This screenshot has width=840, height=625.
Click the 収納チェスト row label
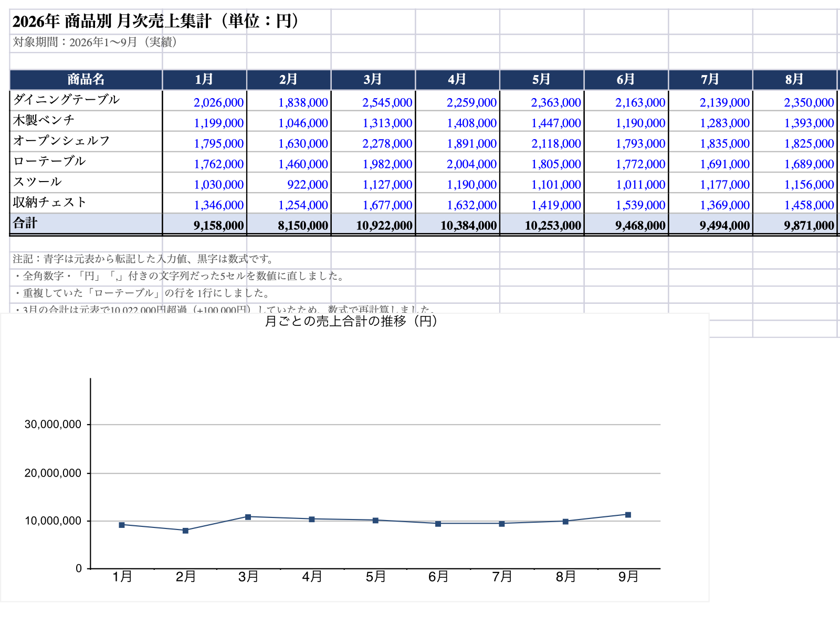coord(86,203)
